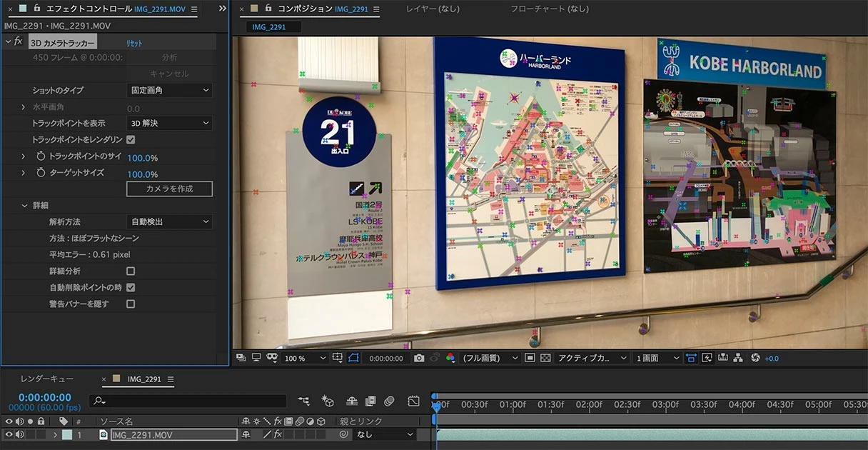
Task: Toggle the layer's effect fx switch in timeline
Action: 278,434
